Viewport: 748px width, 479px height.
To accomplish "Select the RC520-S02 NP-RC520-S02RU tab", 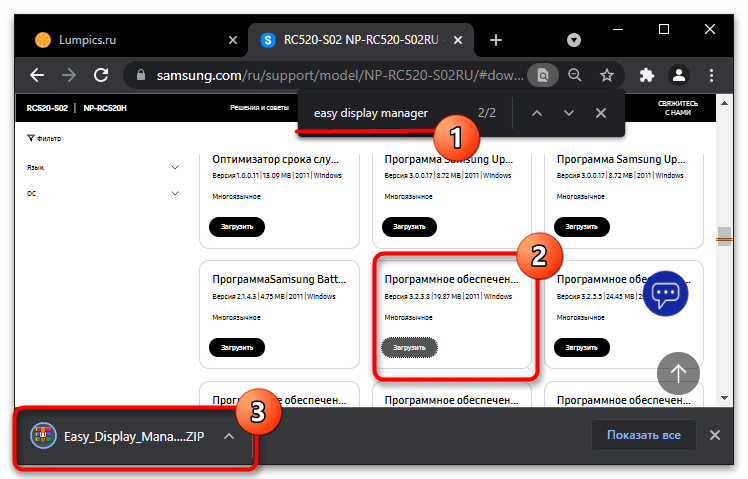I will (x=362, y=40).
